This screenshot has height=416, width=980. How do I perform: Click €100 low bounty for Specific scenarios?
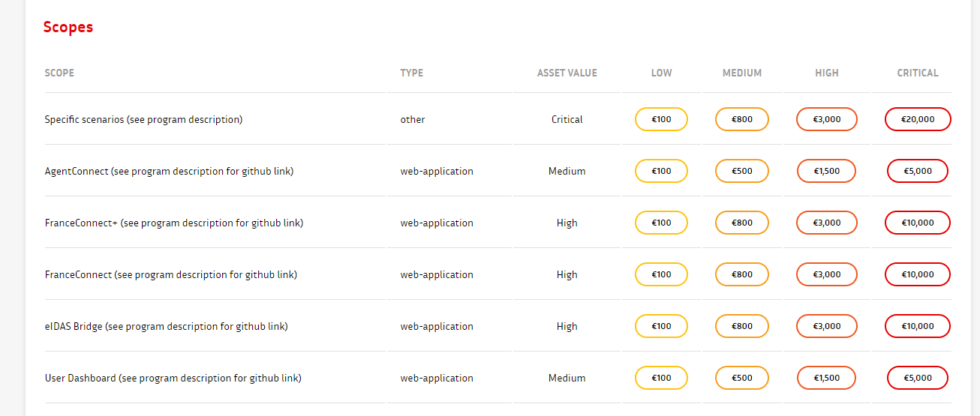pyautogui.click(x=661, y=119)
